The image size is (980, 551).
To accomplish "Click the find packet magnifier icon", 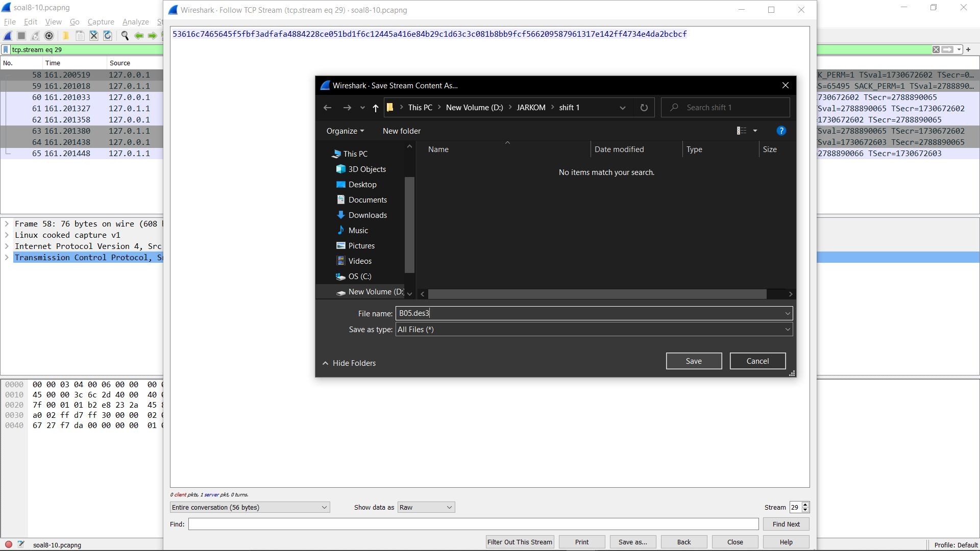I will click(125, 36).
